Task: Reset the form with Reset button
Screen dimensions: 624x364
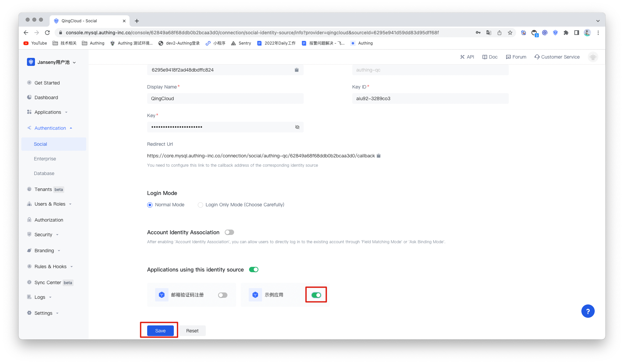Action: click(x=192, y=331)
